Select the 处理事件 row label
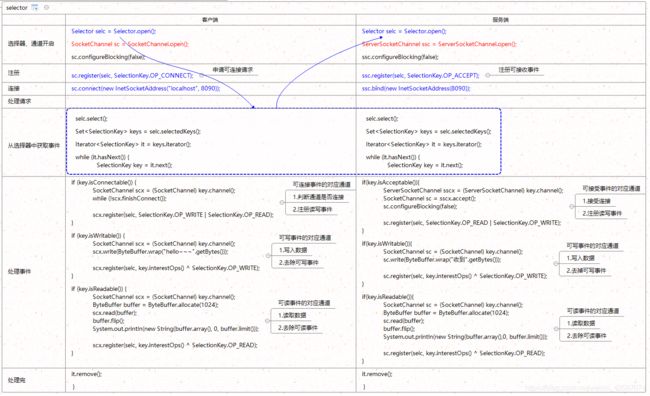Image resolution: width=650 pixels, height=396 pixels. (19, 271)
